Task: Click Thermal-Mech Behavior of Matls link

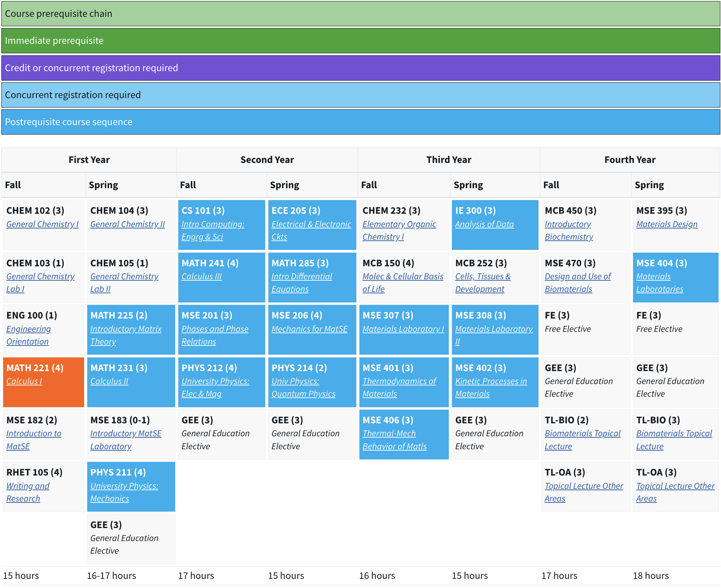Action: click(394, 440)
